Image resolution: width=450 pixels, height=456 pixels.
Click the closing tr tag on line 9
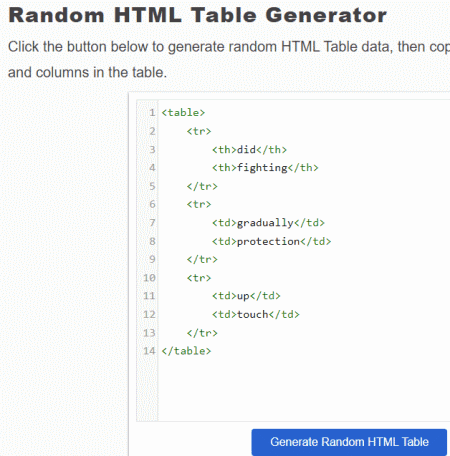click(202, 259)
